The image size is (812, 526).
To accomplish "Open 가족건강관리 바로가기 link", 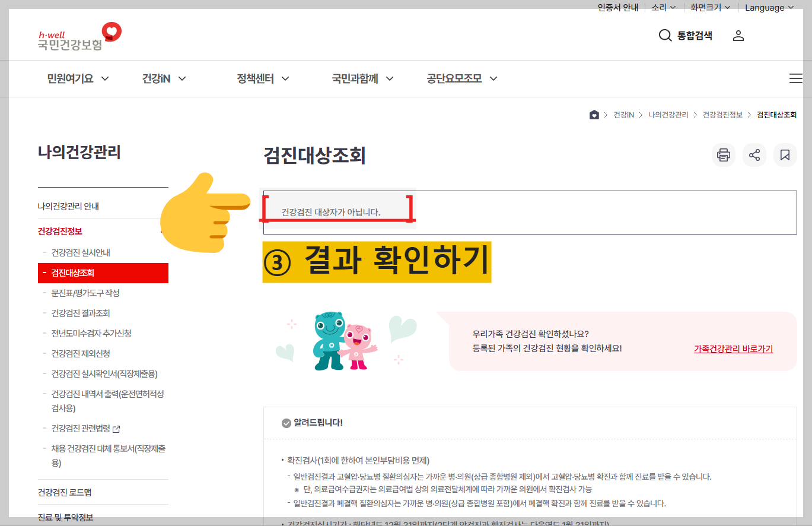I will click(733, 348).
